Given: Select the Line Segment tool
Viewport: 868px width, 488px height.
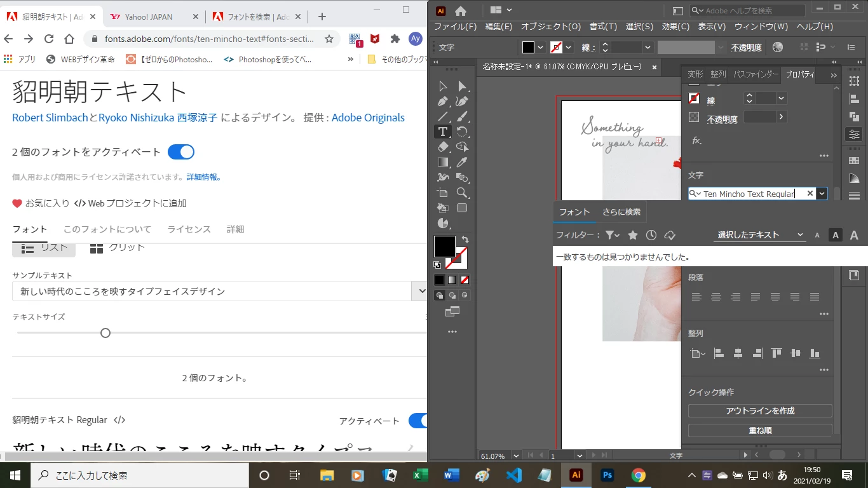Looking at the screenshot, I should (443, 116).
